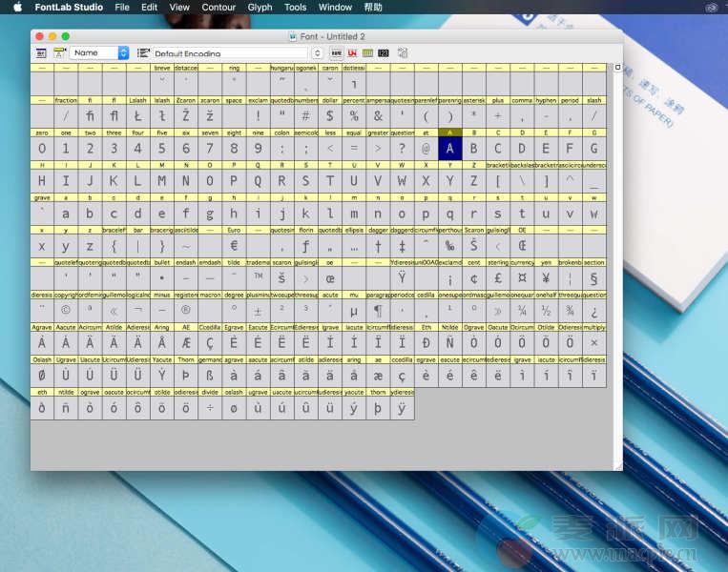Click the stepper arrows after Default Encoding
The width and height of the screenshot is (728, 572).
click(x=315, y=53)
